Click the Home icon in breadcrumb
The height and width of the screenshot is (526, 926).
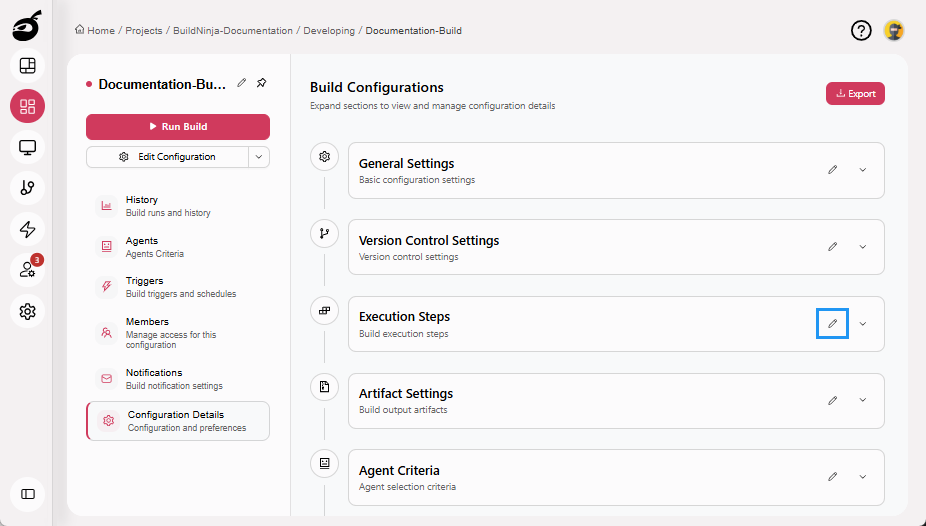coord(79,30)
